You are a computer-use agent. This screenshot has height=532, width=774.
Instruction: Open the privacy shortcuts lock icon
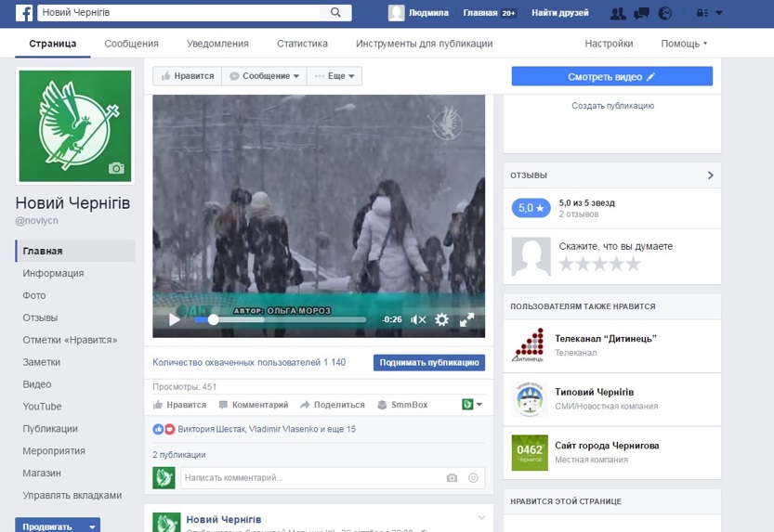click(702, 13)
